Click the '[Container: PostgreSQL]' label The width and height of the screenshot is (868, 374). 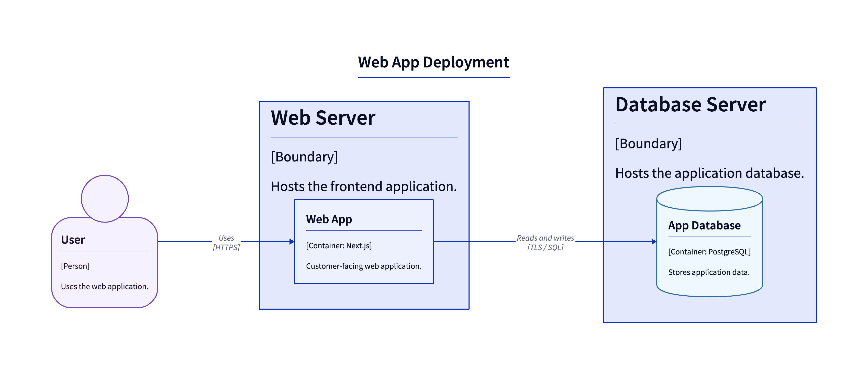pos(709,252)
